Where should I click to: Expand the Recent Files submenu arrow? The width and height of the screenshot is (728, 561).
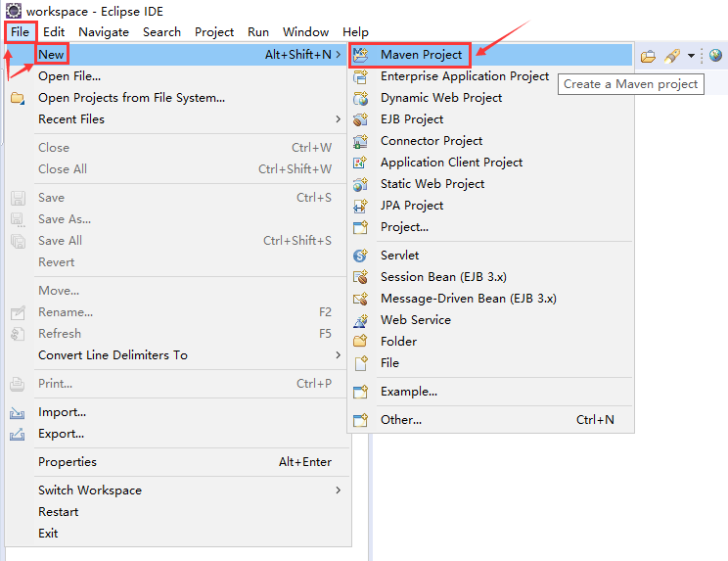pyautogui.click(x=338, y=119)
